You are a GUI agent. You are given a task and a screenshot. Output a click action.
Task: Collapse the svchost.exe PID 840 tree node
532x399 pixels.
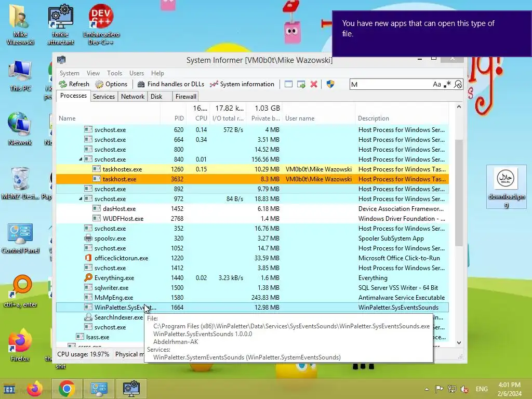pyautogui.click(x=81, y=159)
